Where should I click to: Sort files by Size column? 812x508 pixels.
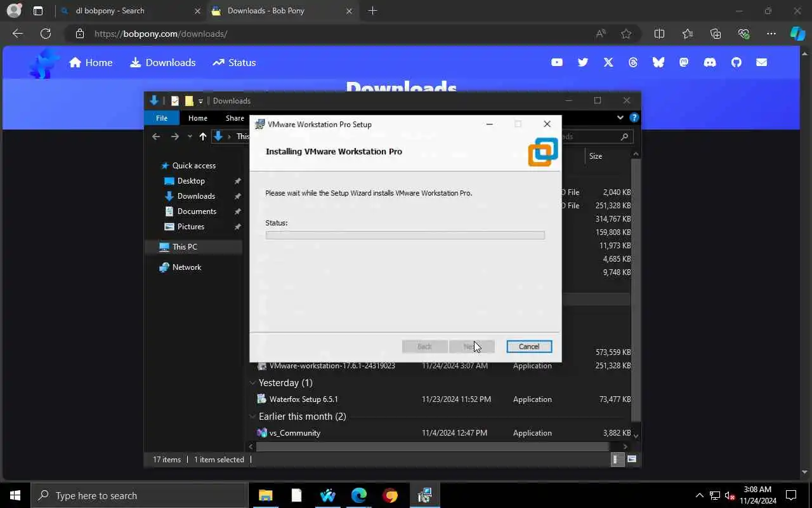click(596, 156)
